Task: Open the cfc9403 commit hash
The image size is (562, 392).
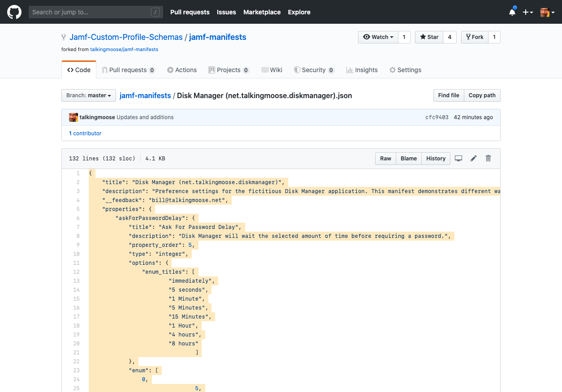Action: point(437,117)
